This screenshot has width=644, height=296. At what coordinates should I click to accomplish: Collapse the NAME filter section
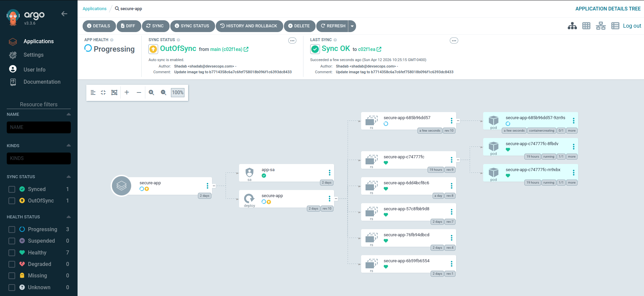click(x=68, y=114)
